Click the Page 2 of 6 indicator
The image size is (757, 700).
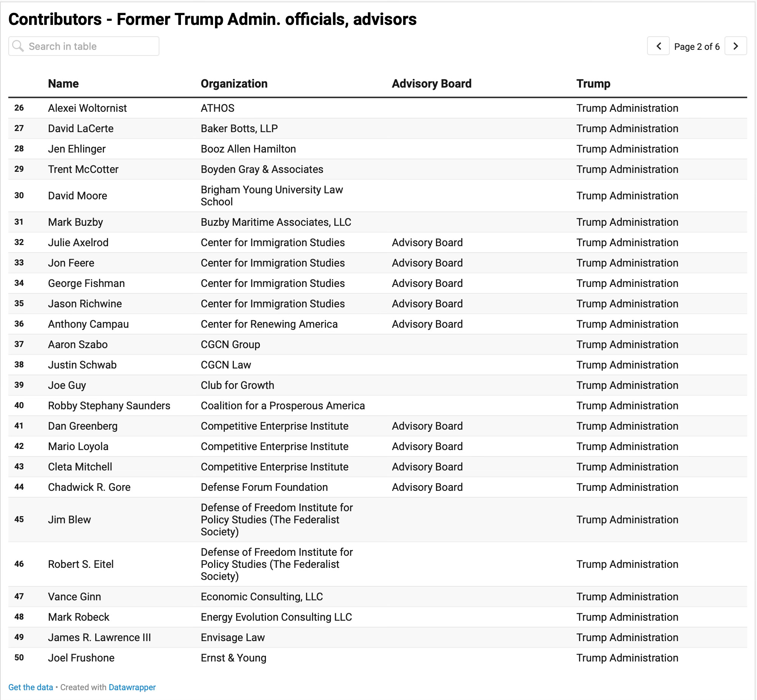point(697,46)
